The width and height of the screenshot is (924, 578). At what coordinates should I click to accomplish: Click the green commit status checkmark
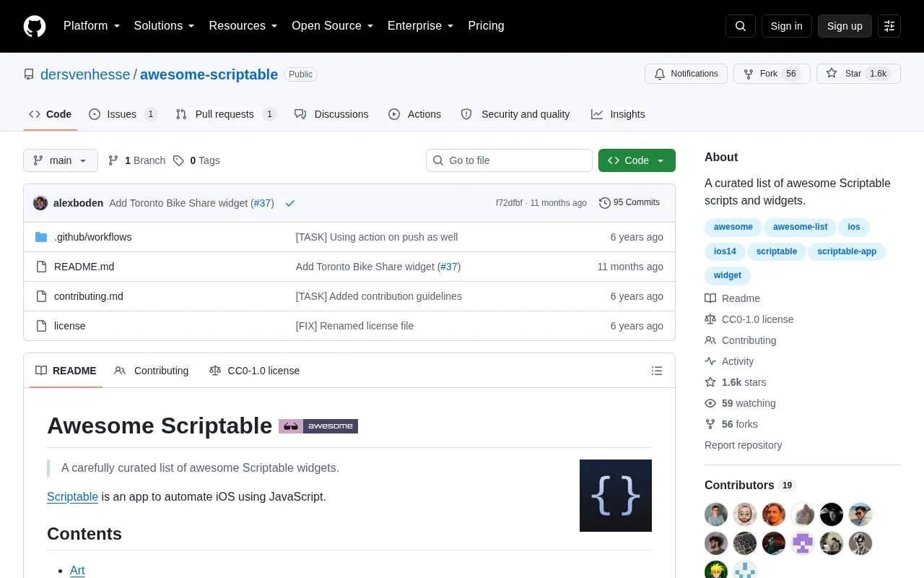coord(290,203)
